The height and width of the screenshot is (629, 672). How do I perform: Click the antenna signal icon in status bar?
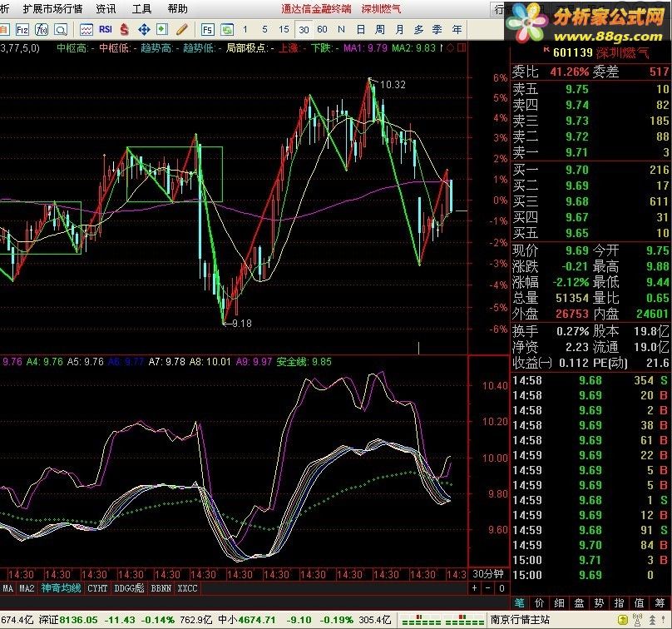click(x=637, y=620)
